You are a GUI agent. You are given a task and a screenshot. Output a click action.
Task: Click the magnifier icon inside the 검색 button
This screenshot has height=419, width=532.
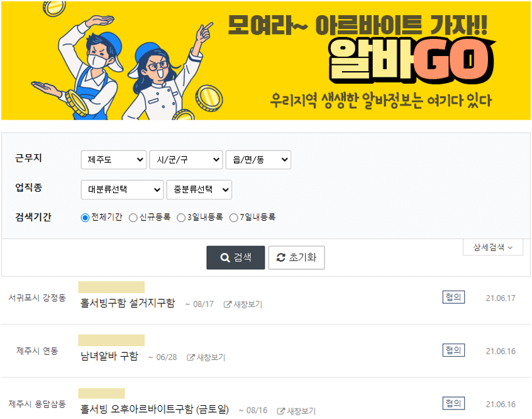pos(223,257)
